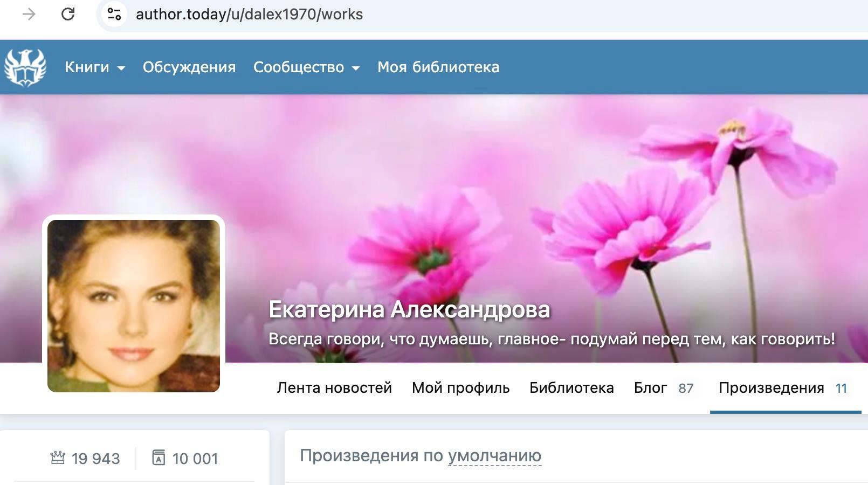Open site information icon in address bar
This screenshot has height=485, width=868.
click(114, 14)
